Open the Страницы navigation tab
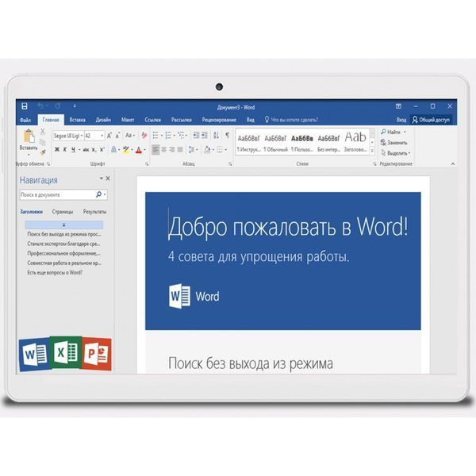Image resolution: width=476 pixels, height=476 pixels. pos(63,212)
